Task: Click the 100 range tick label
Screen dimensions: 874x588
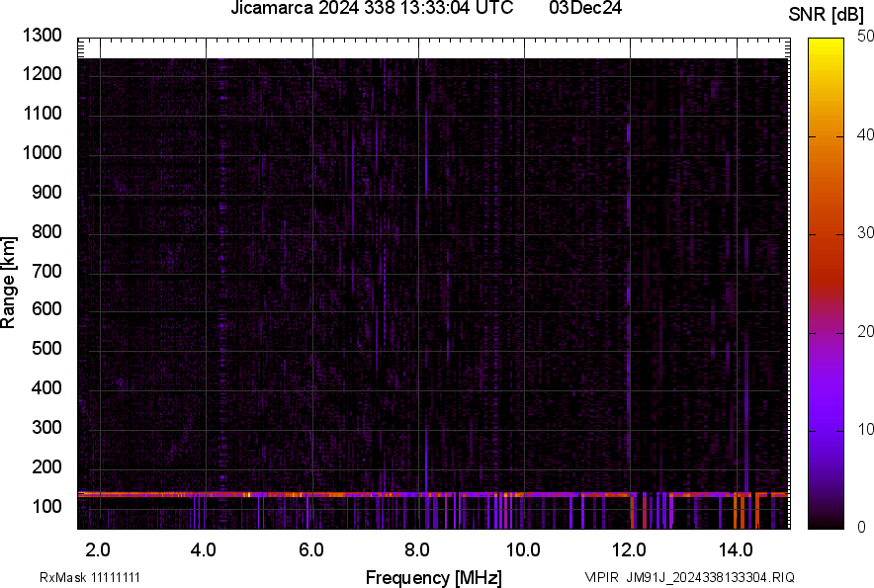Action: 45,507
